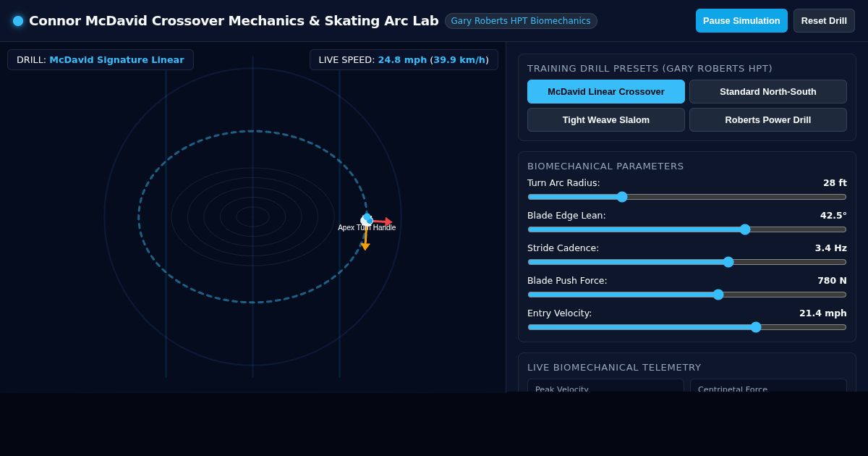Adjust the Turn Arc Radius slider
Viewport: 868px width, 456px height.
(687, 197)
